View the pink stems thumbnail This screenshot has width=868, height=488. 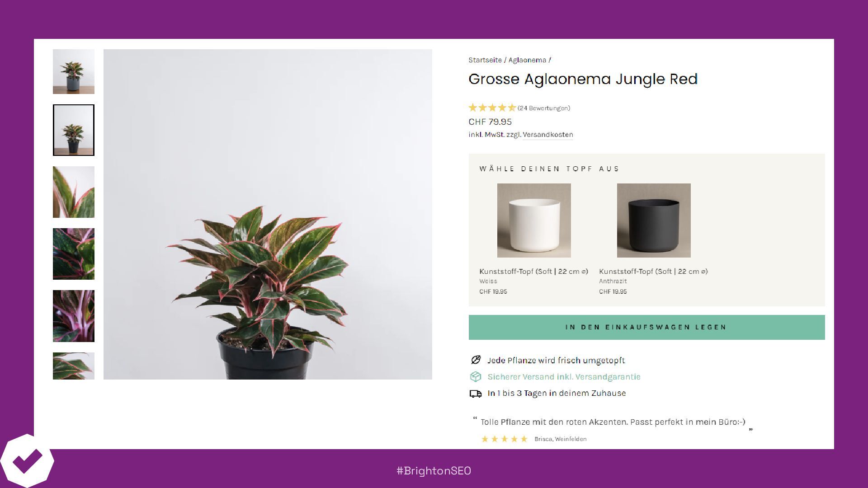74,316
